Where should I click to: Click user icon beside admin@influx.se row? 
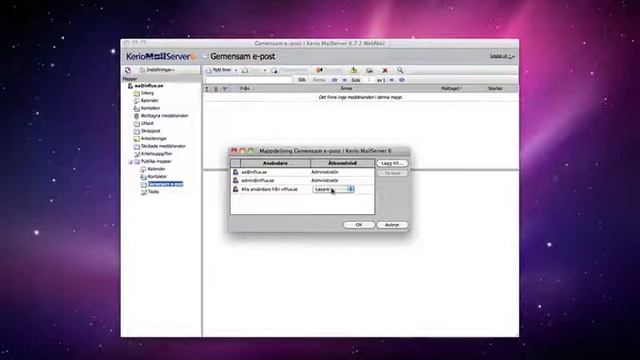[x=236, y=180]
